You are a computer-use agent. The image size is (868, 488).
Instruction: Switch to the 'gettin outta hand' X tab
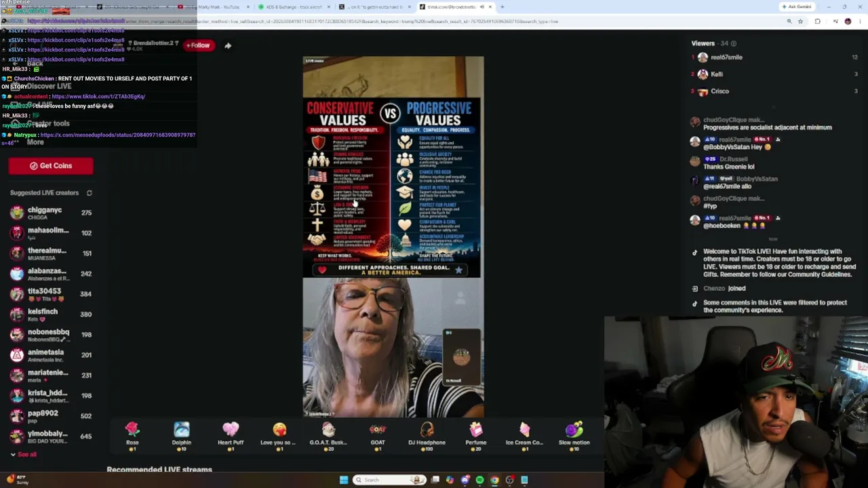click(x=374, y=7)
